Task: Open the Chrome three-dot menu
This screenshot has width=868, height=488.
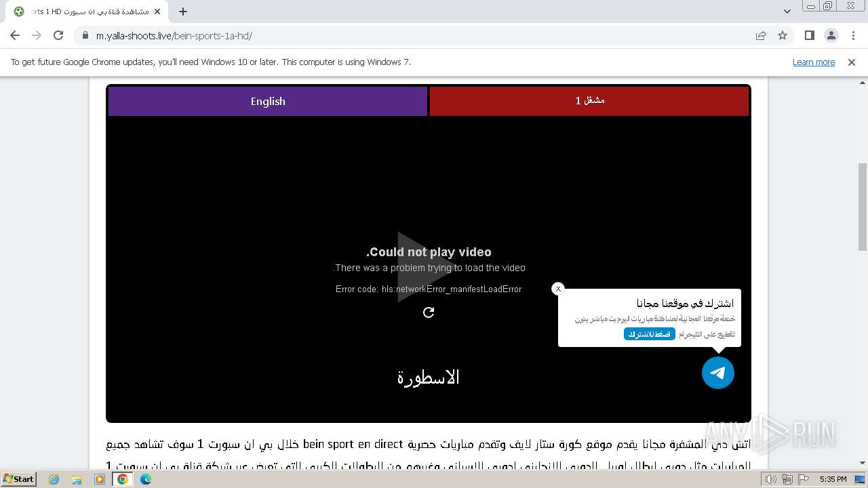Action: pyautogui.click(x=853, y=35)
